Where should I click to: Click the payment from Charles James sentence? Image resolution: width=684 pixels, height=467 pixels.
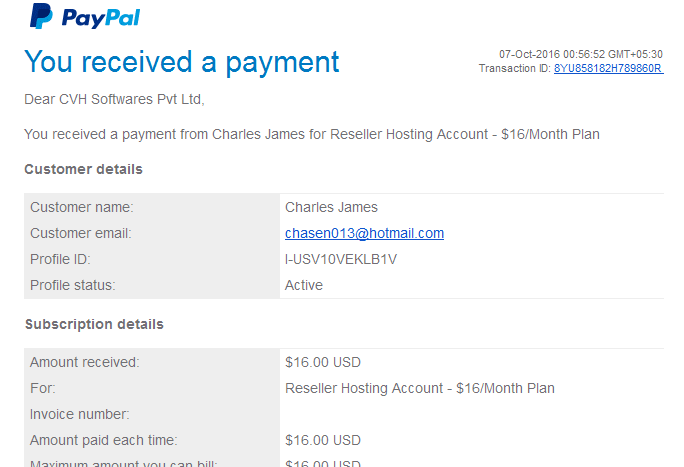tap(312, 134)
